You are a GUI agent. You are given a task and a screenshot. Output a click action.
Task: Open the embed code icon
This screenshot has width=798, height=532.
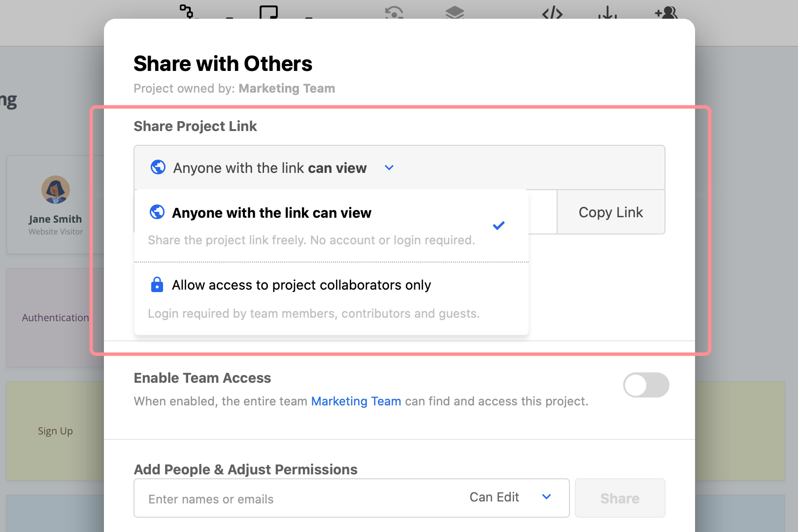tap(552, 12)
